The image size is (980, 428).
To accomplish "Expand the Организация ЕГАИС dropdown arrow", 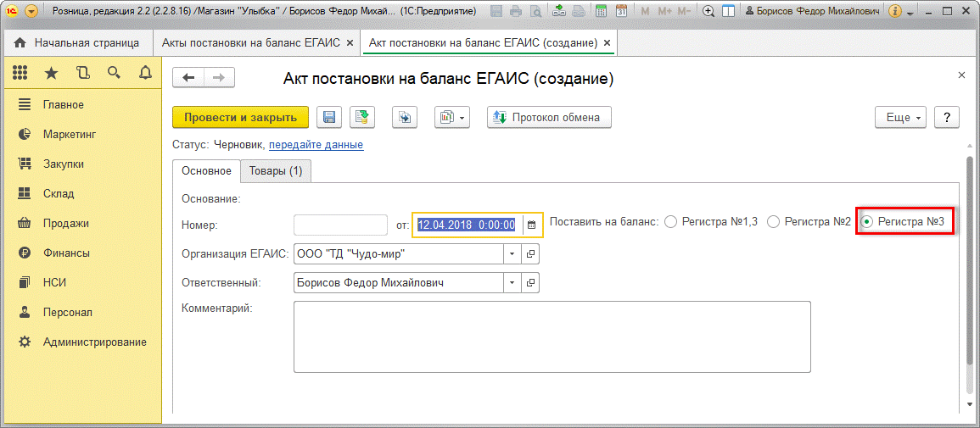I will 512,254.
